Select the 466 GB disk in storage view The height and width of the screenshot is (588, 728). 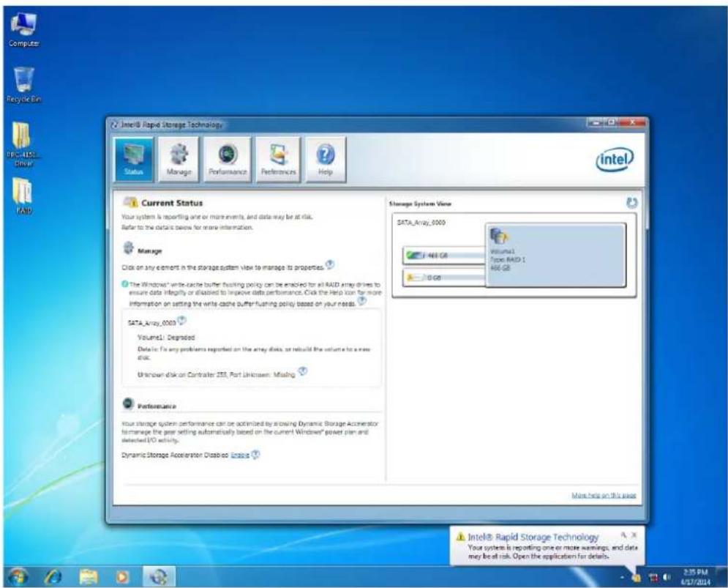point(444,255)
